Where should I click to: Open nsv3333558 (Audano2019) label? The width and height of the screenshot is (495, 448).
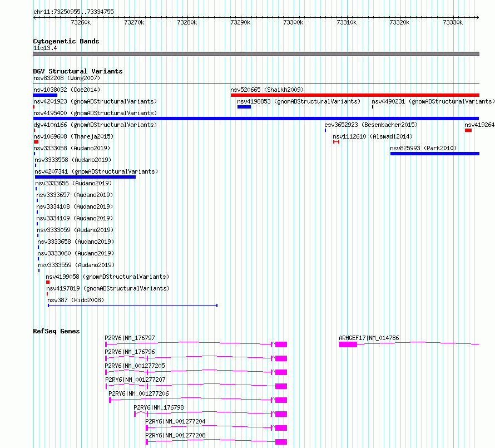click(x=73, y=160)
